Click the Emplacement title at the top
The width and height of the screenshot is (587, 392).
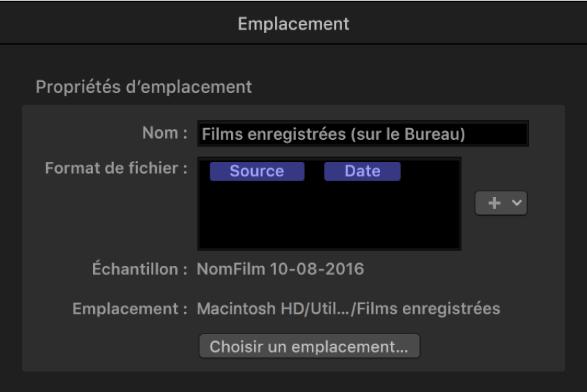[293, 24]
